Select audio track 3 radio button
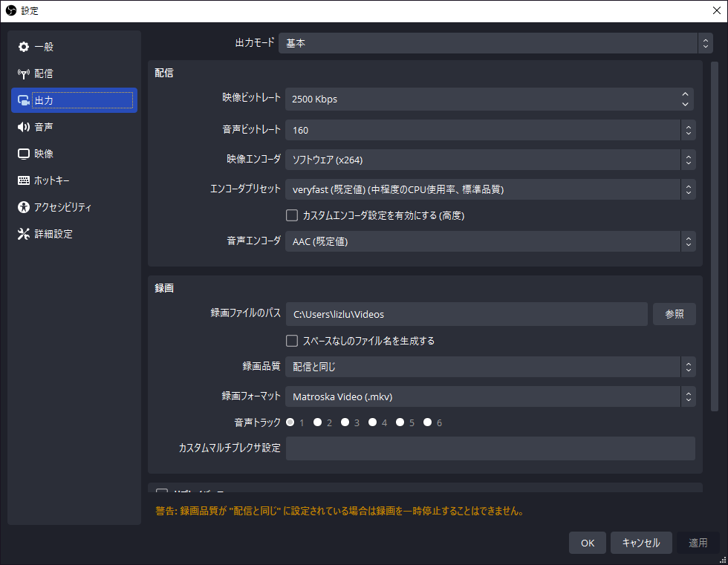 pyautogui.click(x=345, y=422)
